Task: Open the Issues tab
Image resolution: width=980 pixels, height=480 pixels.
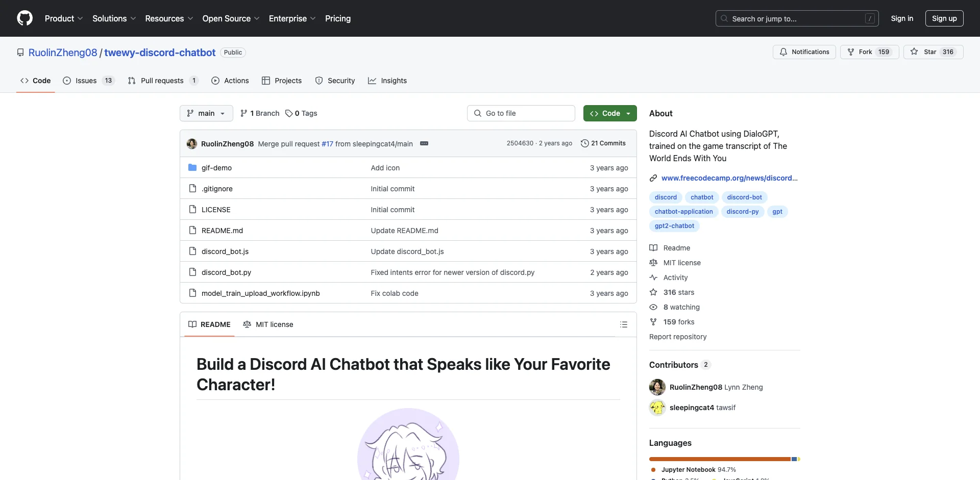Action: click(x=89, y=81)
